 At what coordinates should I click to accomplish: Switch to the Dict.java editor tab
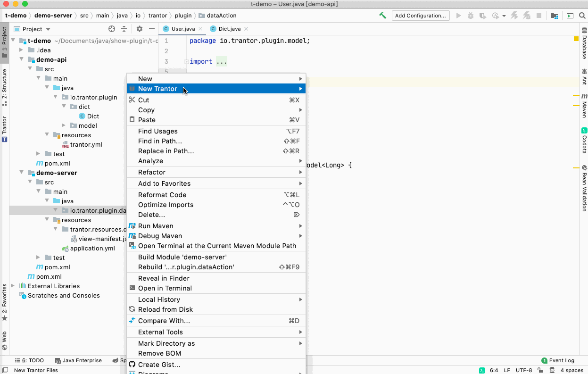pos(229,29)
